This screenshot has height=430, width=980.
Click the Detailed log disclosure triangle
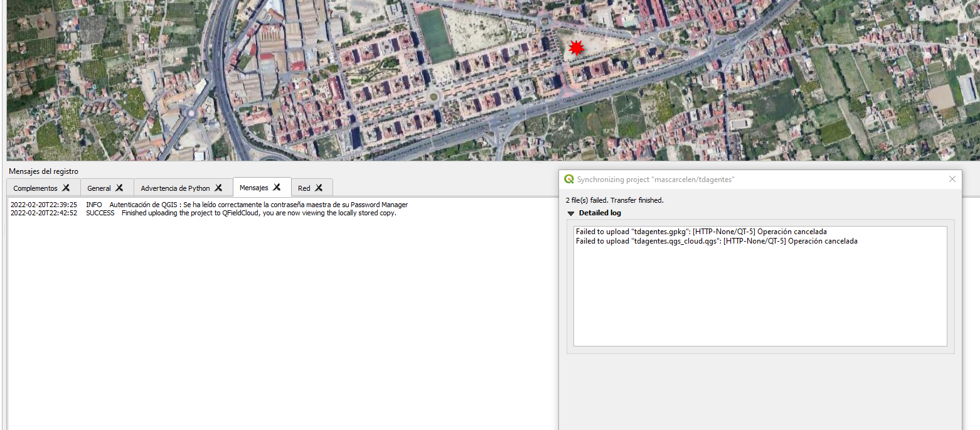tap(571, 213)
